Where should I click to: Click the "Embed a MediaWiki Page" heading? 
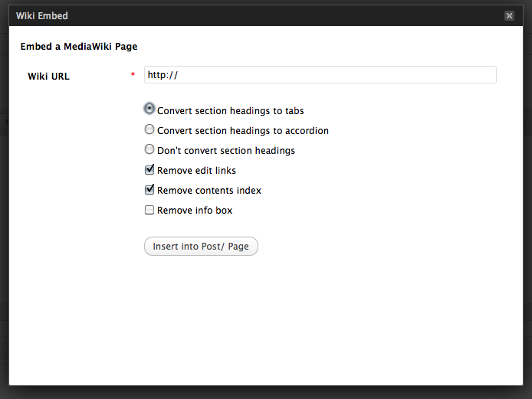coord(78,47)
